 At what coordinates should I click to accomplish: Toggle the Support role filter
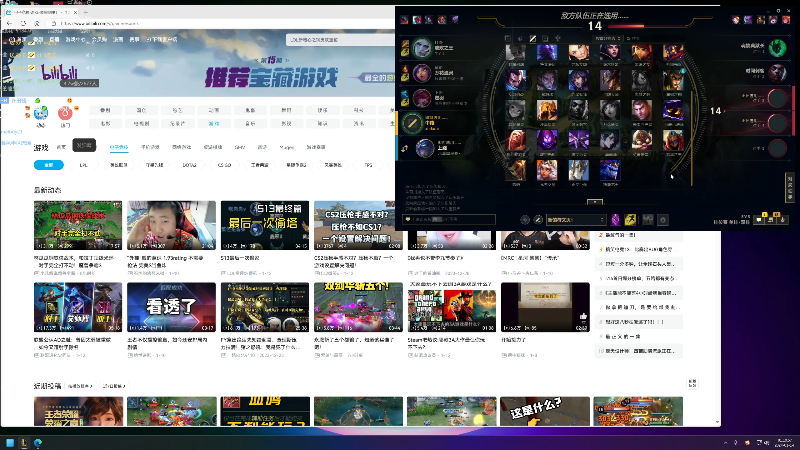(x=558, y=38)
